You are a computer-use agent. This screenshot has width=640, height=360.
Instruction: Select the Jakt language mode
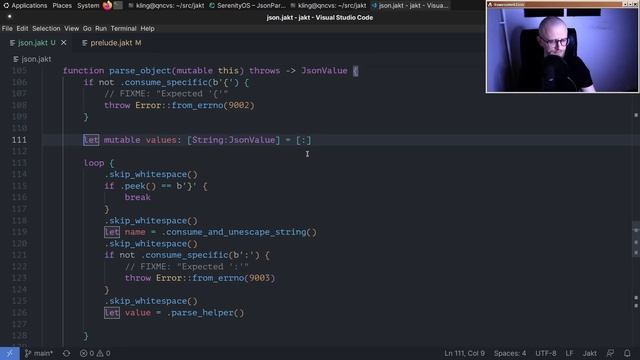(589, 353)
